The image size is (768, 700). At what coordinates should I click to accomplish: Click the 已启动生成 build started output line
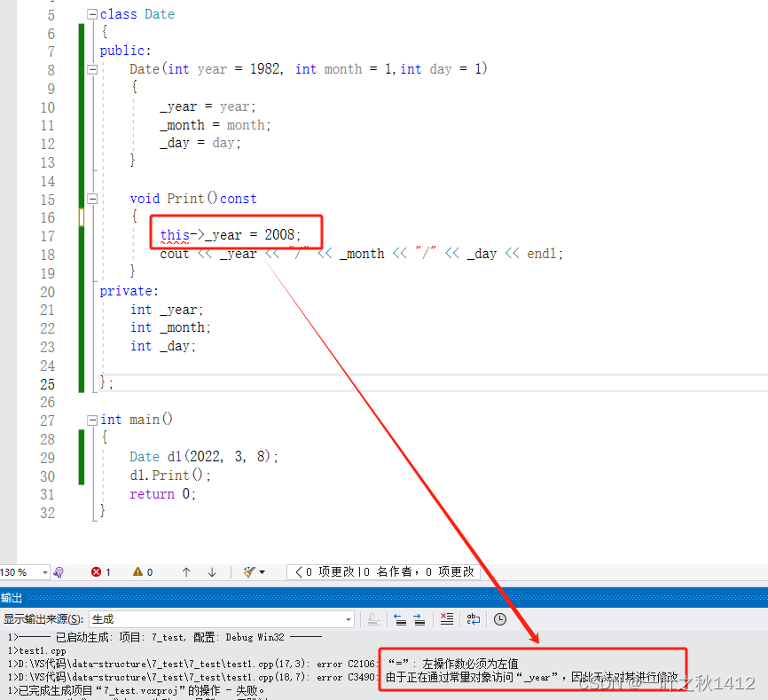[x=165, y=638]
